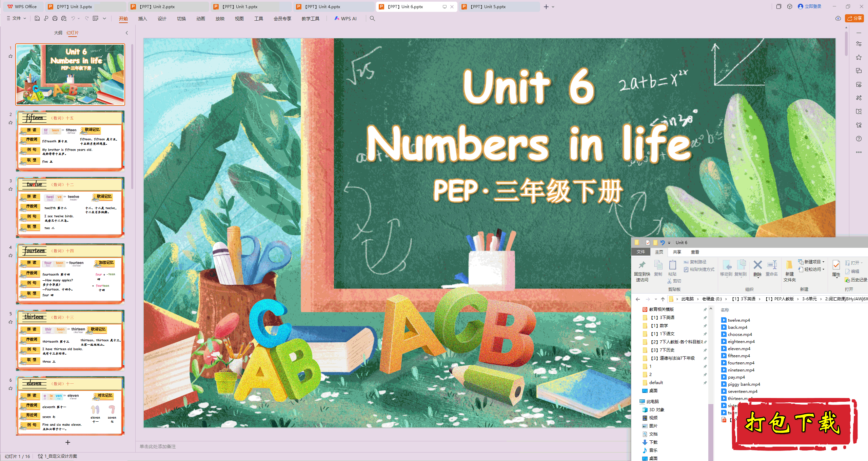Click the orange 分享 share button
The image size is (868, 461).
854,18
